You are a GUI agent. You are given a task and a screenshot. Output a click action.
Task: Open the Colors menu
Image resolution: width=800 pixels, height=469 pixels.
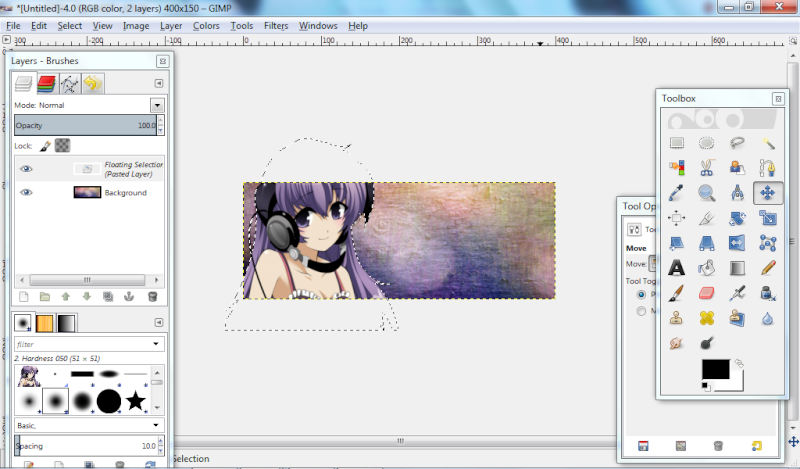pyautogui.click(x=206, y=26)
